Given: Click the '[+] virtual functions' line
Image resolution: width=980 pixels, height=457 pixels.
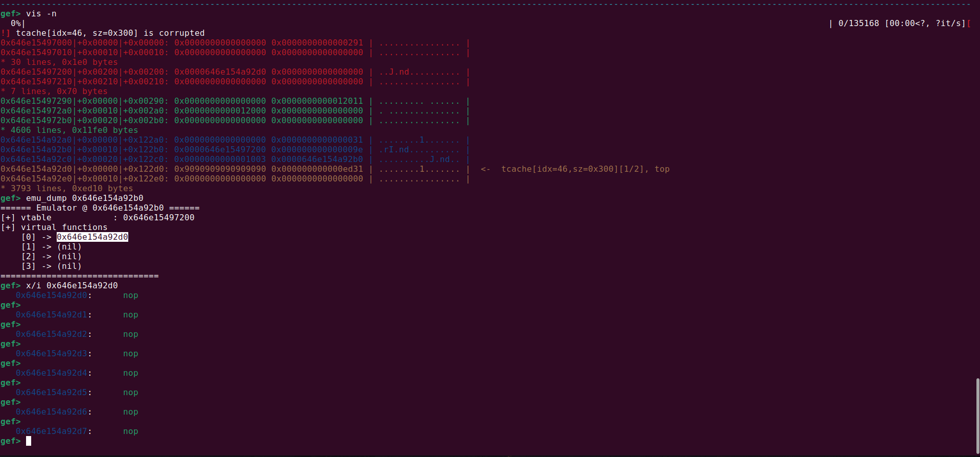Looking at the screenshot, I should [x=54, y=227].
